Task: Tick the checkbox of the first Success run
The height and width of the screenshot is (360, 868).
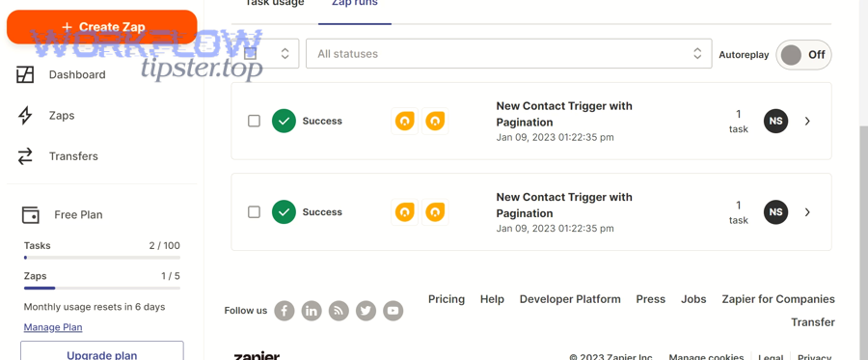Action: tap(254, 121)
